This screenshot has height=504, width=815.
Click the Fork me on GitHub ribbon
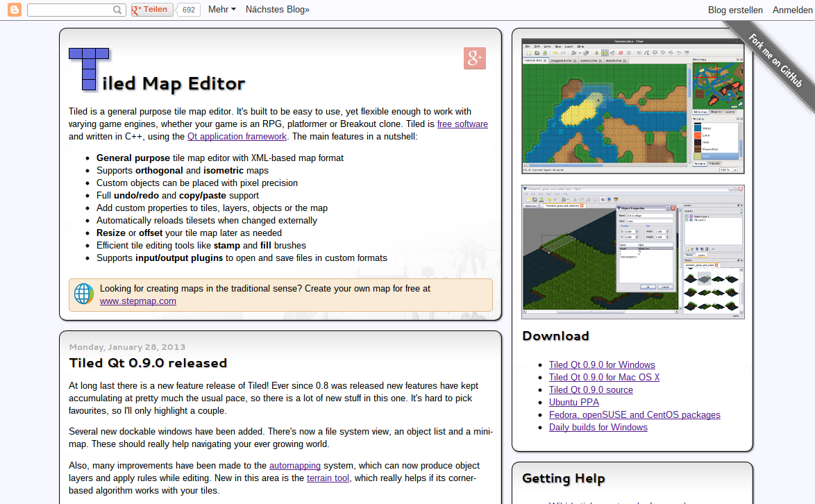(x=775, y=60)
